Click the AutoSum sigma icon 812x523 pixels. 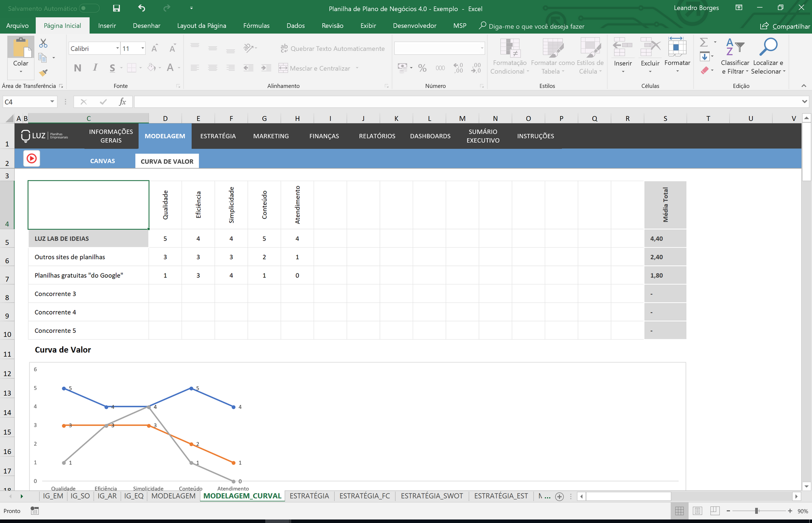point(704,42)
